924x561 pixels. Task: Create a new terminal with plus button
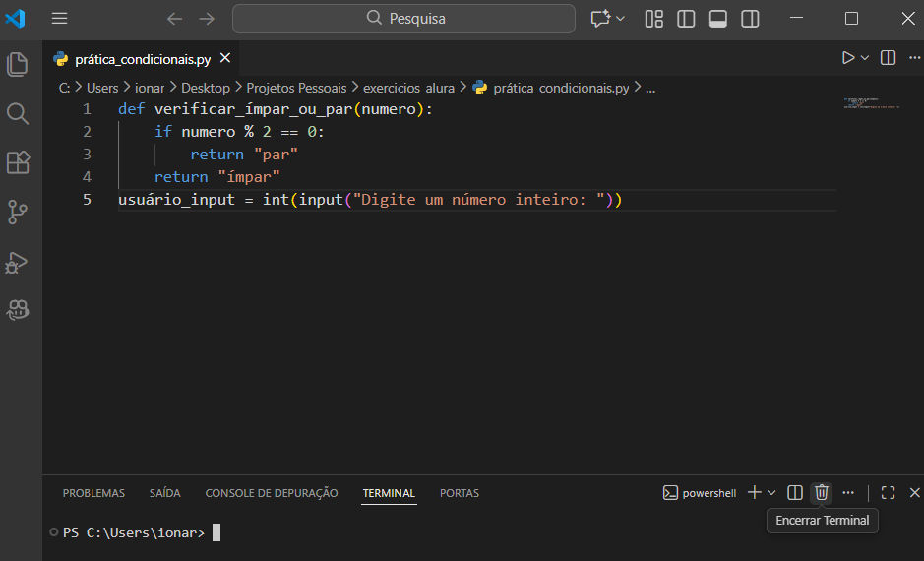click(754, 492)
